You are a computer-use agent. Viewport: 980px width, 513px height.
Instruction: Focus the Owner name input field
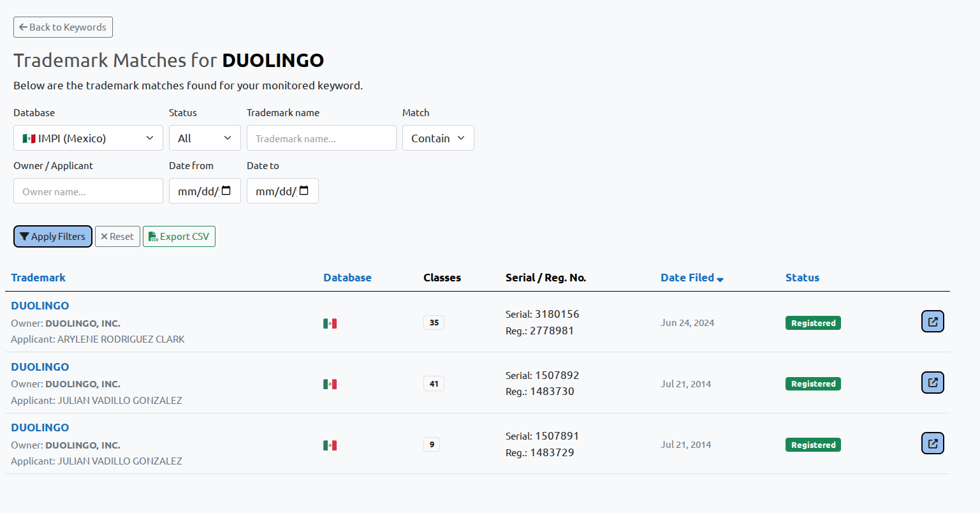(x=88, y=191)
